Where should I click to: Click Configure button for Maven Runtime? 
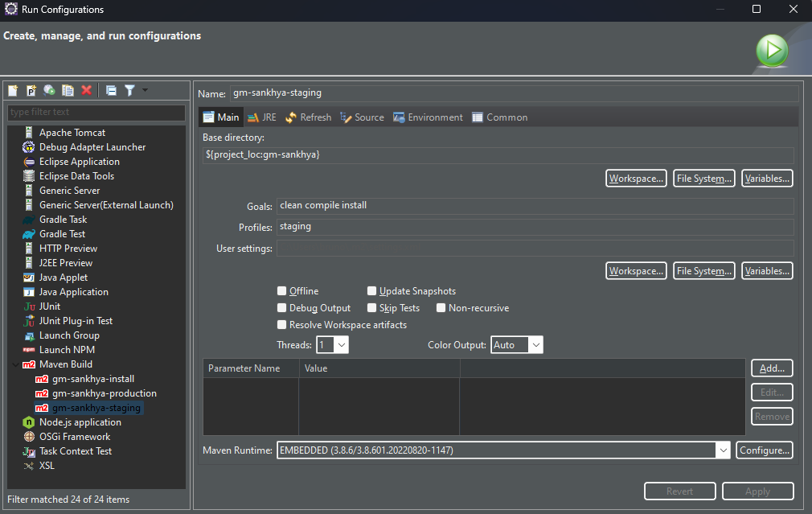tap(765, 450)
